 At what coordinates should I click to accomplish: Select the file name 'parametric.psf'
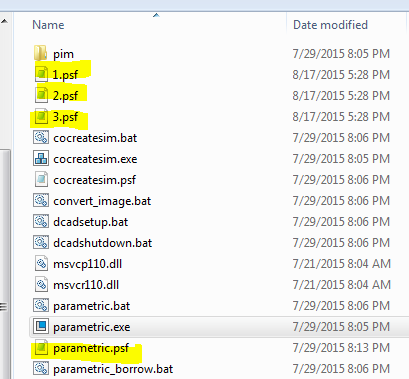[x=91, y=348]
